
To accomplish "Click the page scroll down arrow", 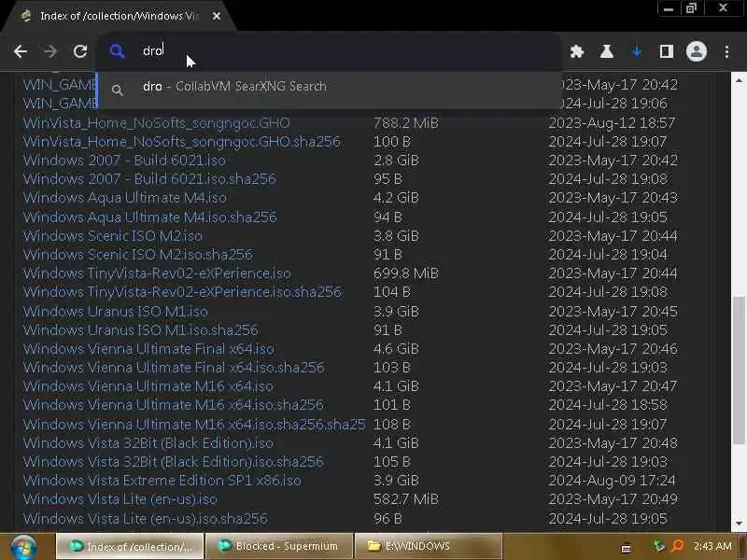I will [x=739, y=524].
